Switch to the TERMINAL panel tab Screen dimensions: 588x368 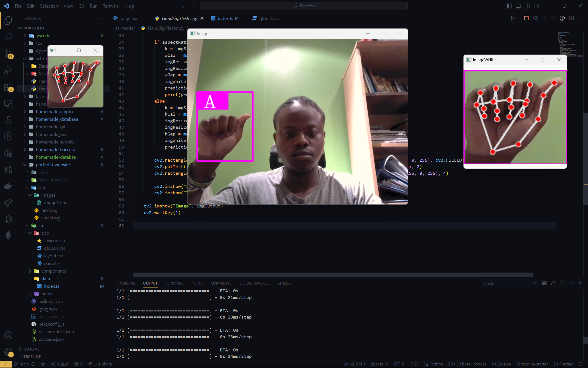point(175,283)
